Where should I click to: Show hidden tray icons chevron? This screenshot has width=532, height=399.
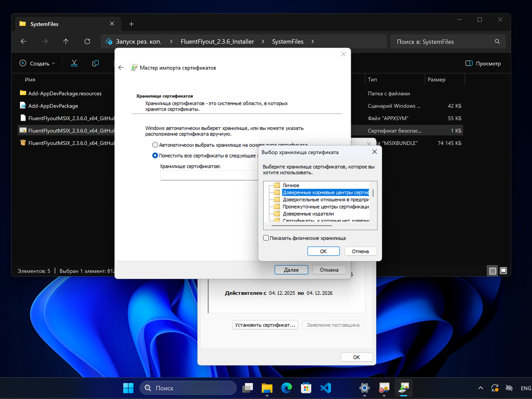pyautogui.click(x=481, y=388)
